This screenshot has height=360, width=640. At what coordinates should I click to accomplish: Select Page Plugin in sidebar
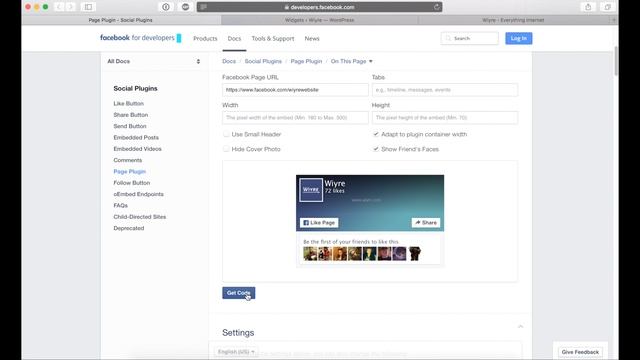129,171
